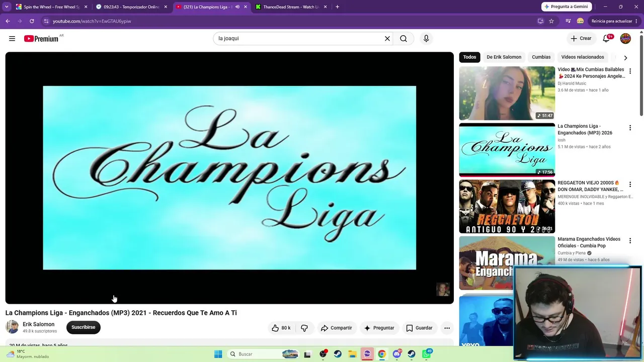Select the Cumbias filter chip
The height and width of the screenshot is (362, 644).
[541, 57]
